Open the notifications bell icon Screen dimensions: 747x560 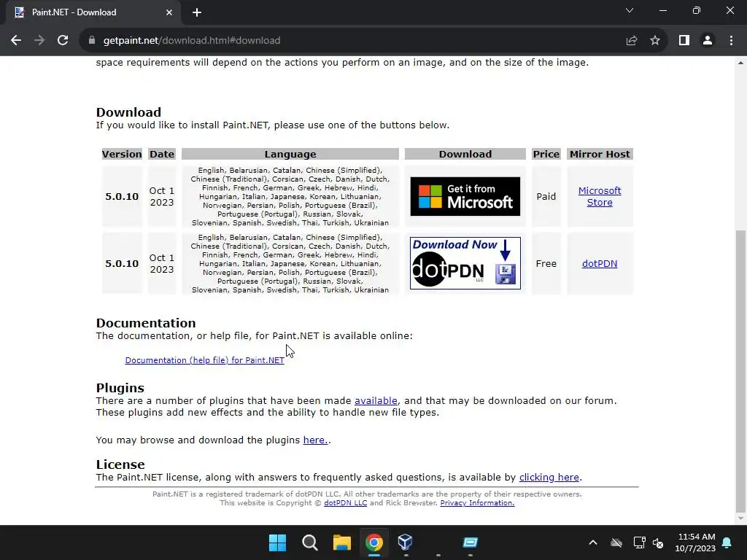(x=727, y=542)
